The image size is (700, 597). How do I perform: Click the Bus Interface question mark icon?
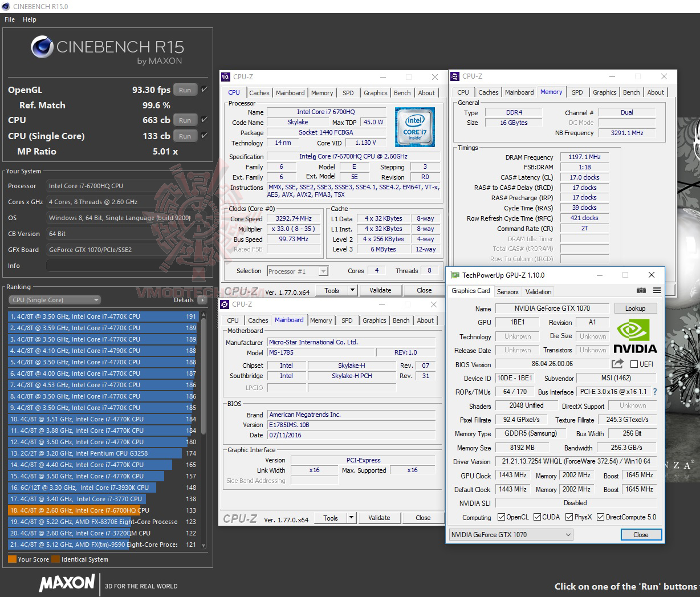pyautogui.click(x=655, y=392)
